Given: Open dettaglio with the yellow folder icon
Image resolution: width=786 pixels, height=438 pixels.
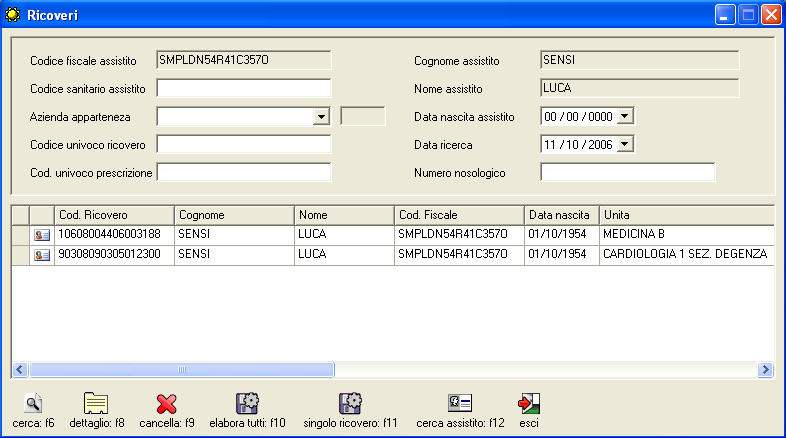Looking at the screenshot, I should click(96, 403).
